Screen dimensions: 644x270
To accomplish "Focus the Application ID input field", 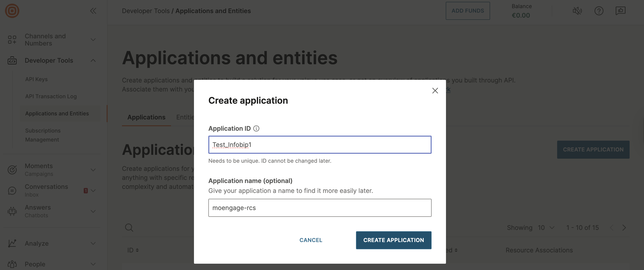I will (320, 144).
